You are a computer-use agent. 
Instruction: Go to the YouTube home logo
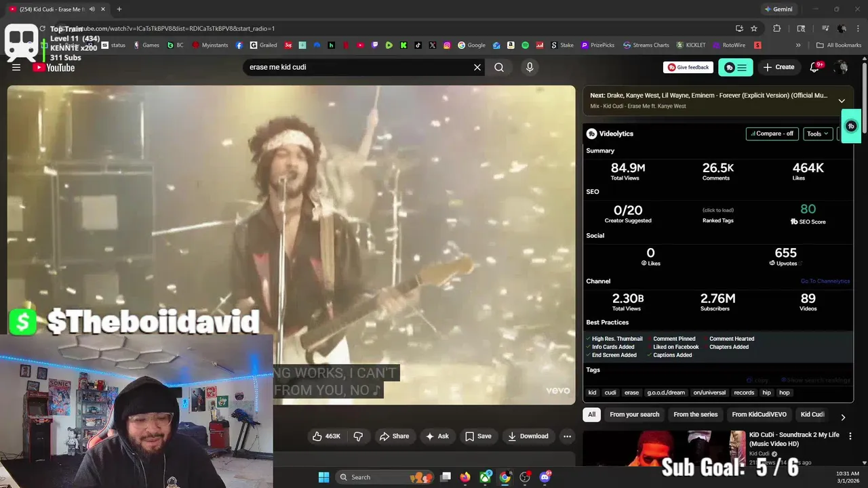coord(54,67)
